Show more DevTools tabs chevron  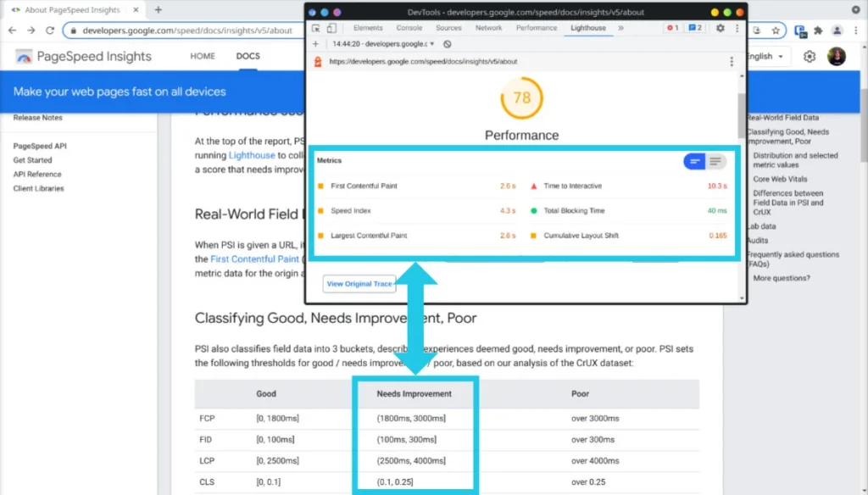click(x=621, y=28)
